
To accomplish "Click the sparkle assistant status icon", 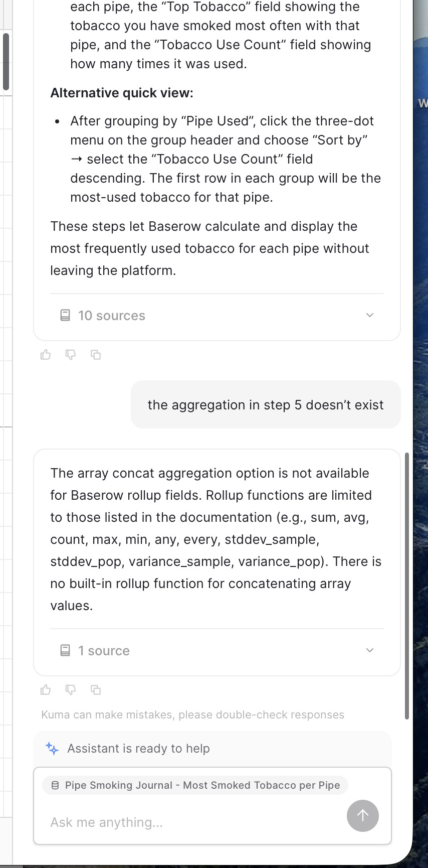I will (52, 749).
